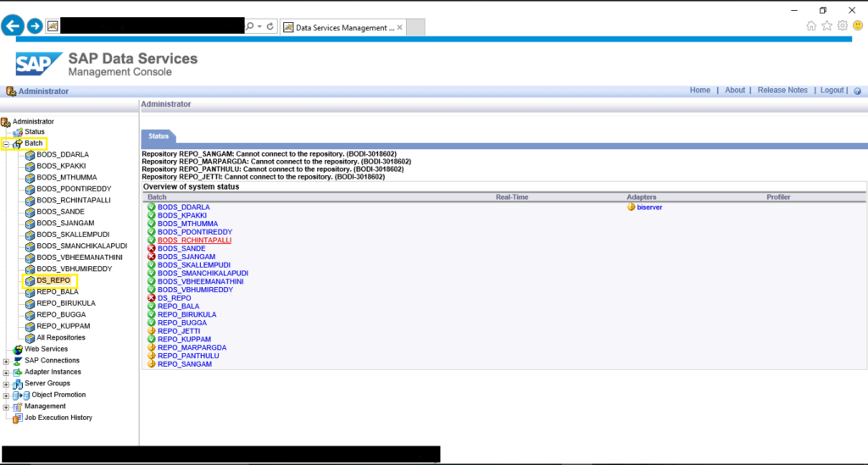The height and width of the screenshot is (465, 868).
Task: Click the SAP Connections icon
Action: pos(18,361)
